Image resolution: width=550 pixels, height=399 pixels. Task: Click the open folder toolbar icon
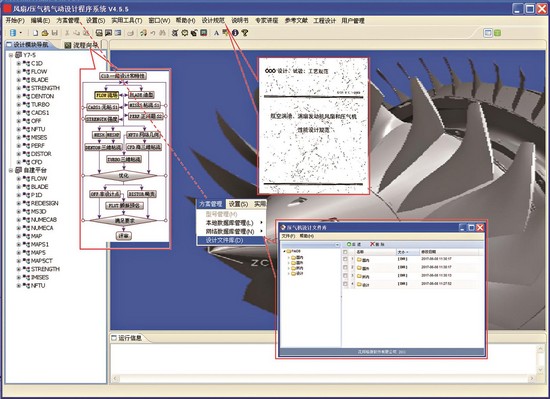[45, 33]
